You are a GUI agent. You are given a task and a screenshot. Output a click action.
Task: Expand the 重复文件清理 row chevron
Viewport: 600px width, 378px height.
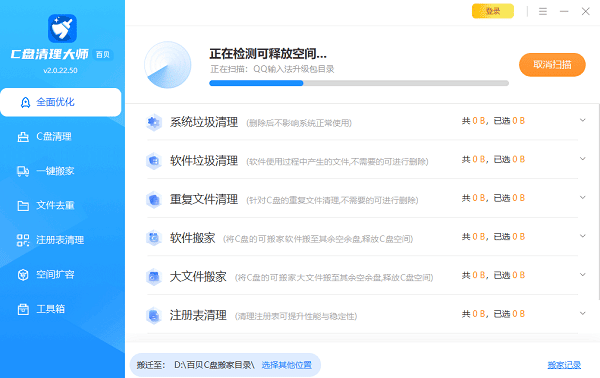(x=582, y=197)
